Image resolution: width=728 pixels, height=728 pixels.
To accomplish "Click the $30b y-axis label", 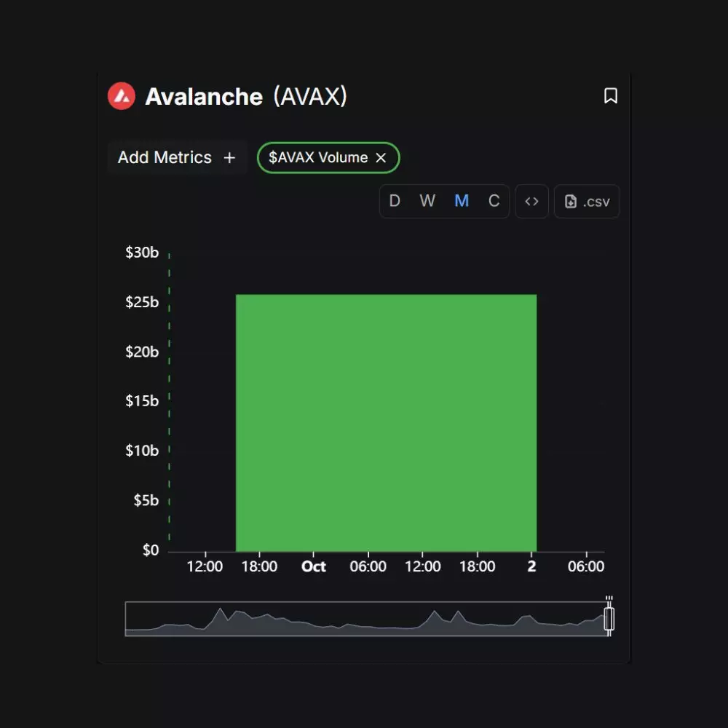I will click(142, 253).
